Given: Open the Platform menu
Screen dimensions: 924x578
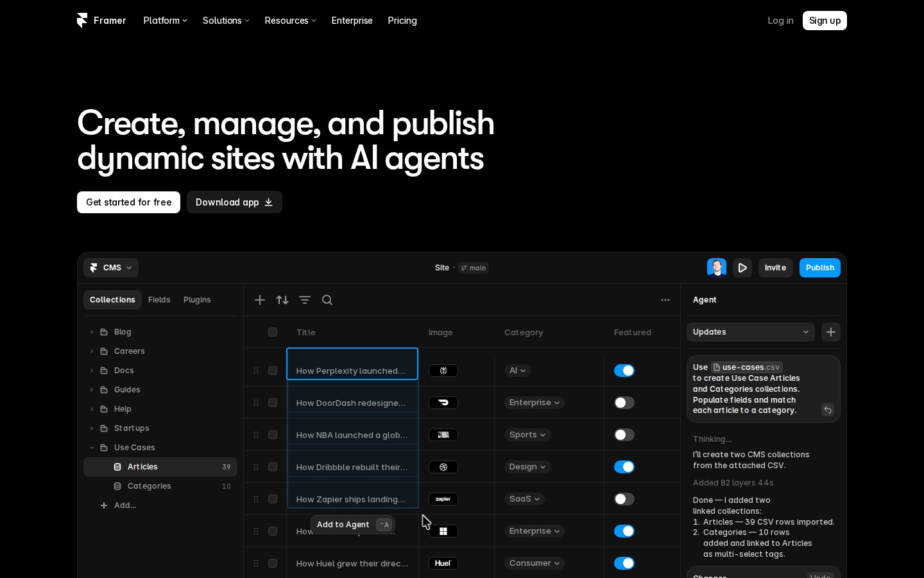Looking at the screenshot, I should 166,21.
